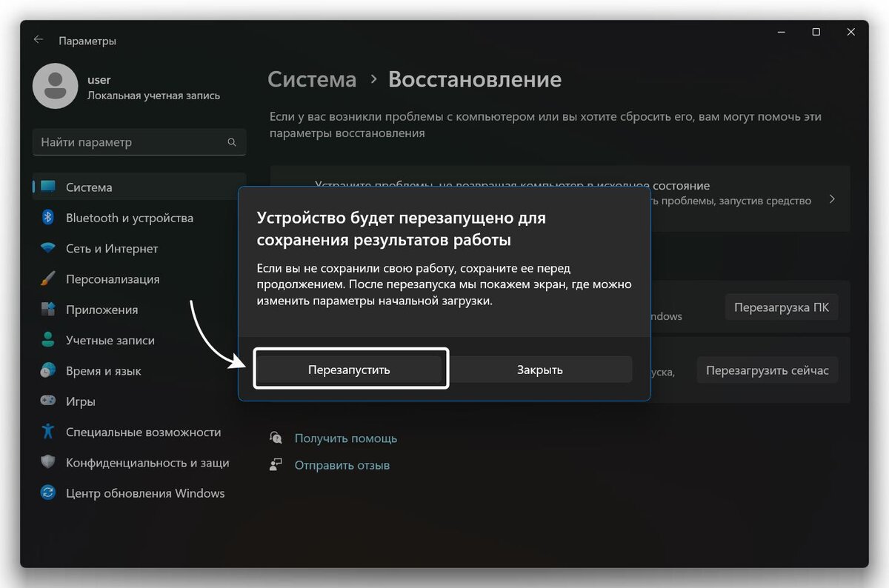
Task: Dismiss dialog with Закрыть button
Action: [540, 370]
